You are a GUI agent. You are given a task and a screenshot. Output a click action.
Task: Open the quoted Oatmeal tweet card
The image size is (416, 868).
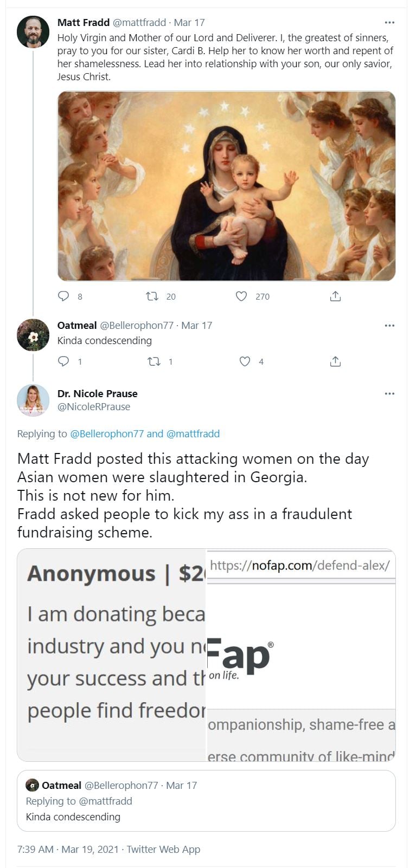(x=206, y=801)
